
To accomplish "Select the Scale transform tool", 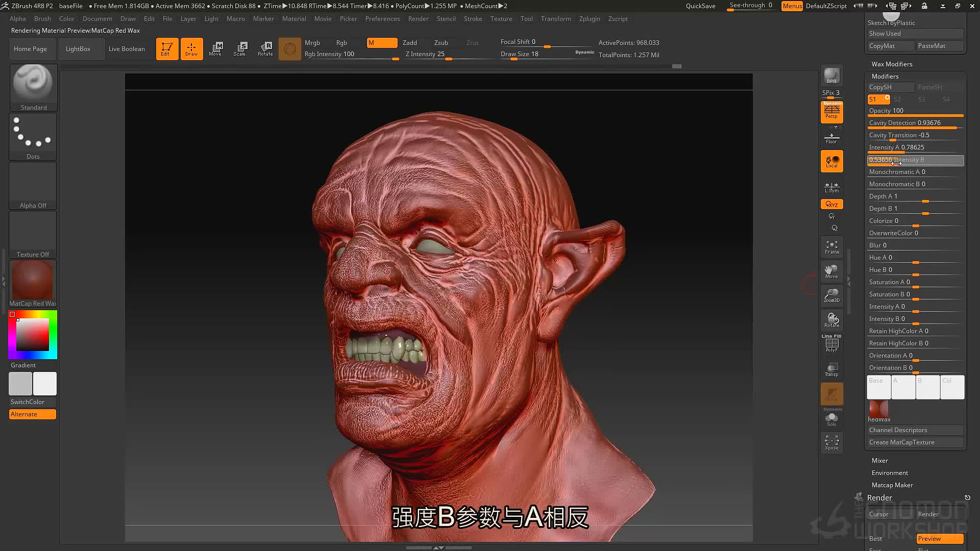I will coord(239,49).
